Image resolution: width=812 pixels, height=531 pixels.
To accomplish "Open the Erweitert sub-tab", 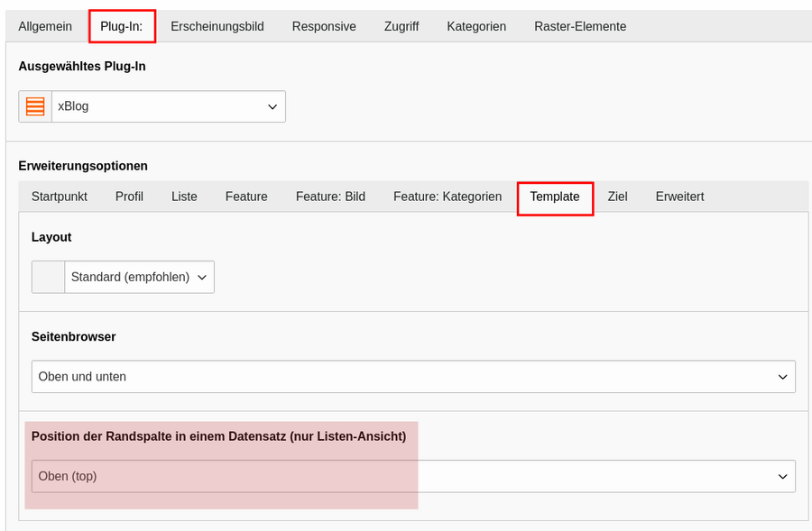I will click(680, 197).
